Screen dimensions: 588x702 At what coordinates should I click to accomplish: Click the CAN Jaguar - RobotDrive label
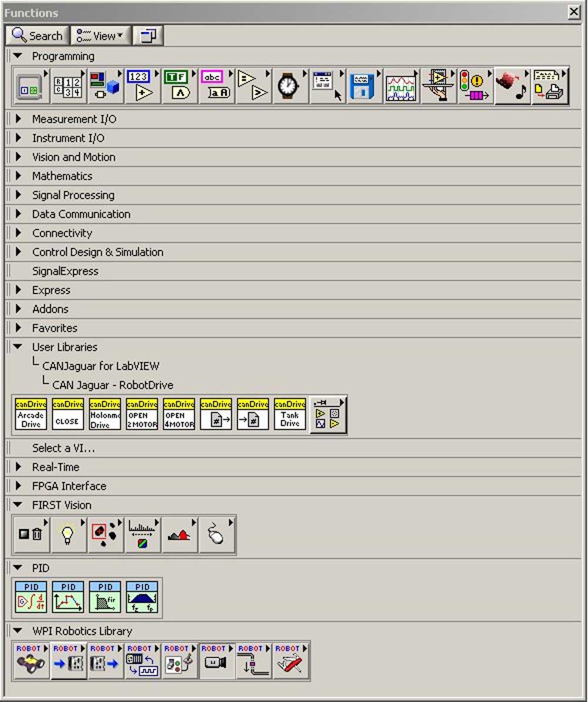click(113, 385)
